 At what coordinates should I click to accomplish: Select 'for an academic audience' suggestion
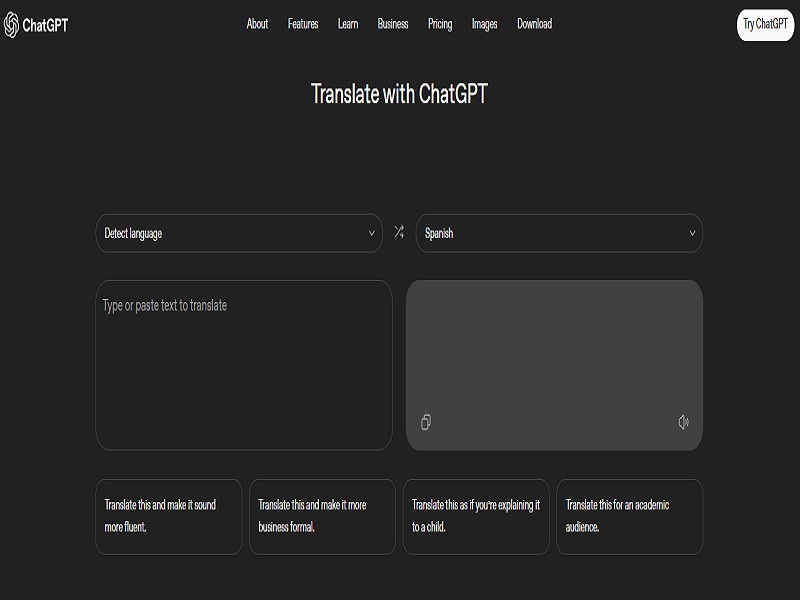630,516
